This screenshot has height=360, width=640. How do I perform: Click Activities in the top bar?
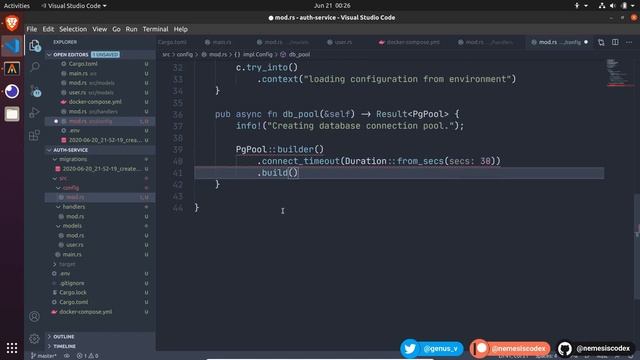pos(17,6)
